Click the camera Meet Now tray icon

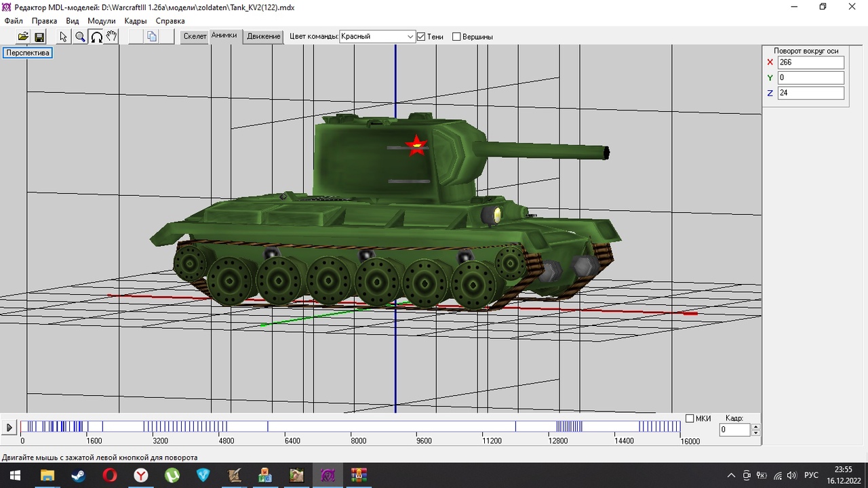coord(747,476)
